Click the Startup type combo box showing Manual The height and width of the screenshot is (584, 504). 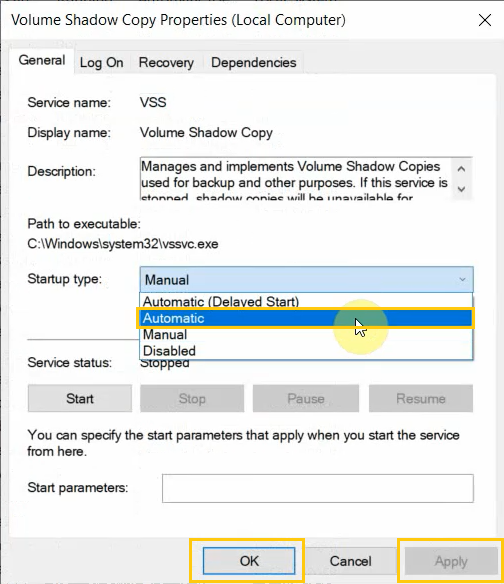tap(307, 280)
